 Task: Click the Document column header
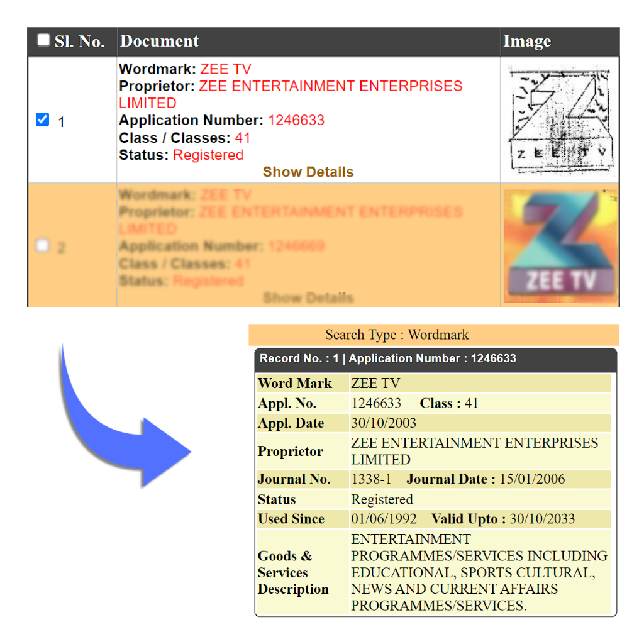click(x=159, y=42)
